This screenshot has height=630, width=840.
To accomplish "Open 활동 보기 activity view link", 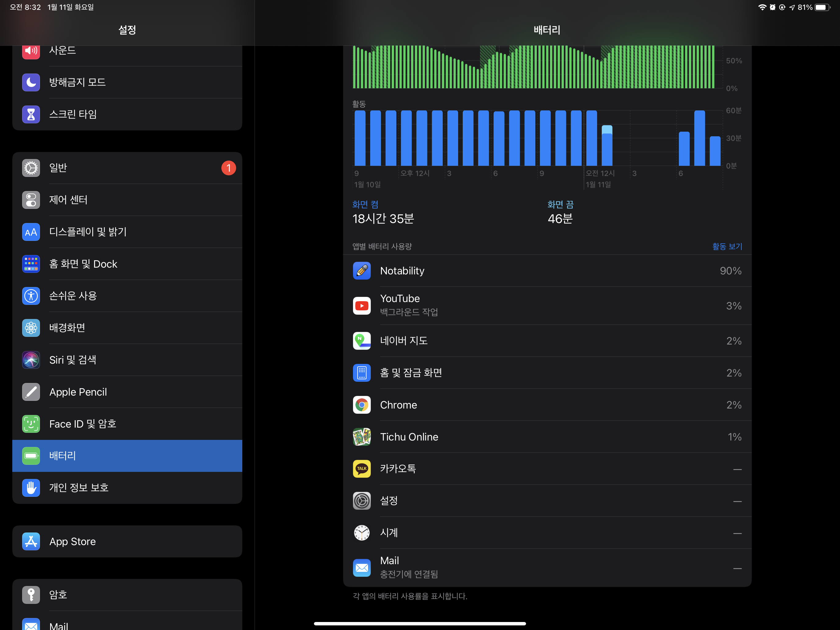I will click(x=727, y=247).
